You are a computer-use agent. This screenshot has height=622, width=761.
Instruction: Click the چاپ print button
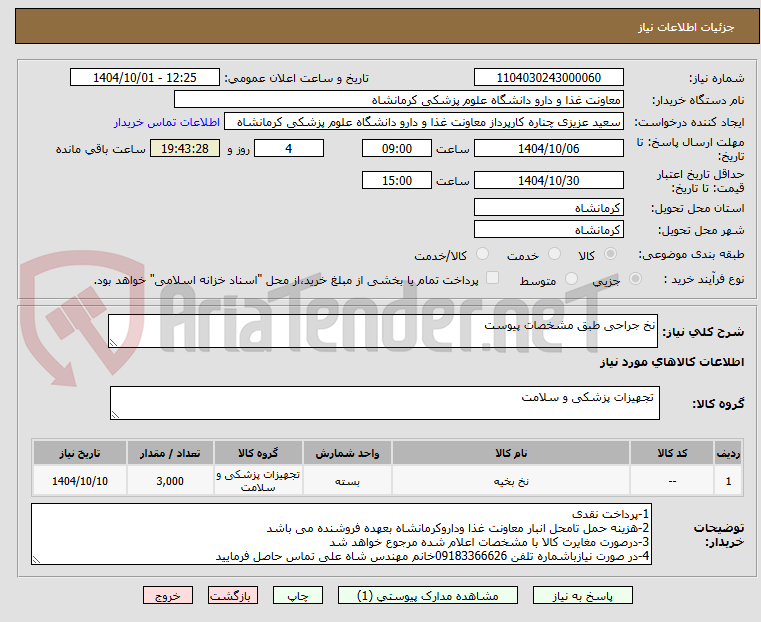[x=298, y=595]
